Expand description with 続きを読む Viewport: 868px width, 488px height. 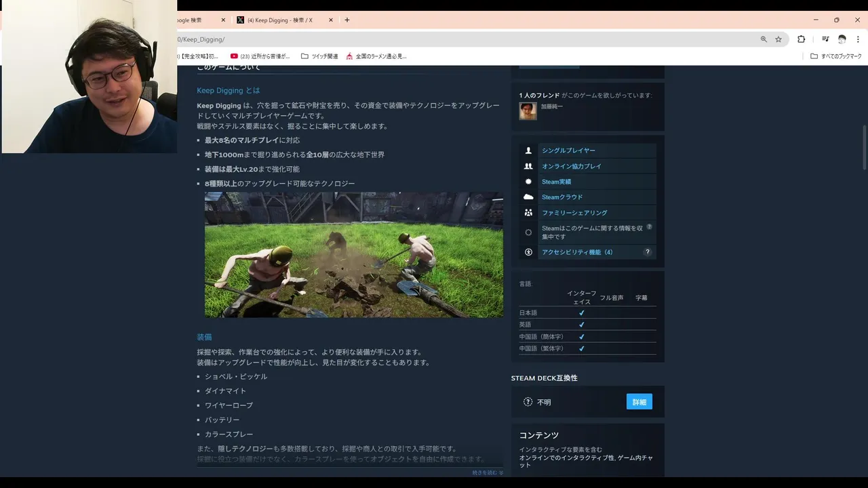point(488,472)
